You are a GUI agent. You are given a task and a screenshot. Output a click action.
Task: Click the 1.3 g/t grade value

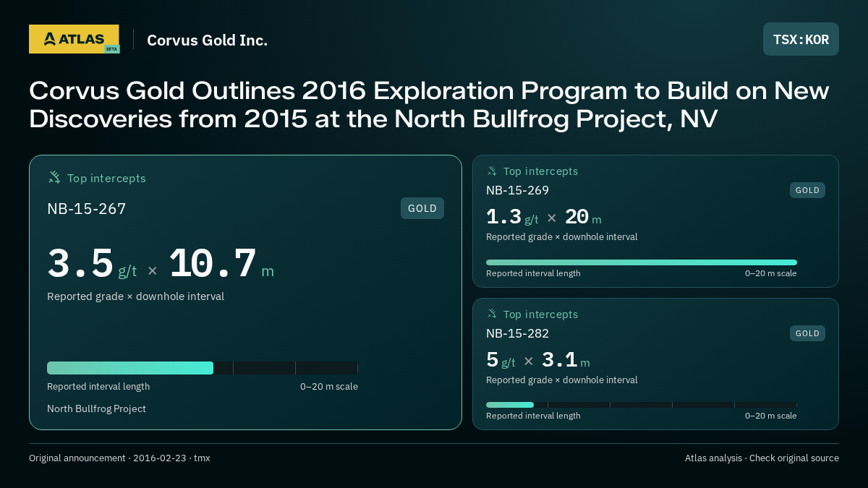point(512,217)
